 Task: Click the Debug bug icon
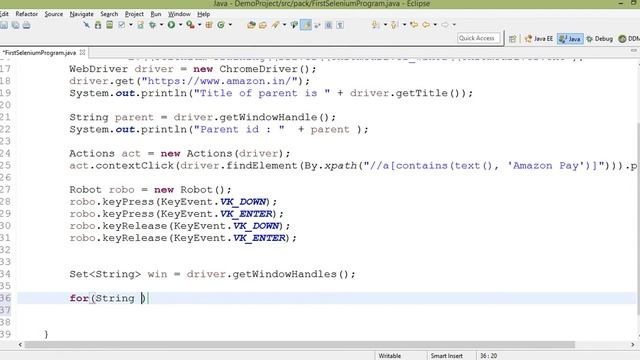pyautogui.click(x=152, y=25)
